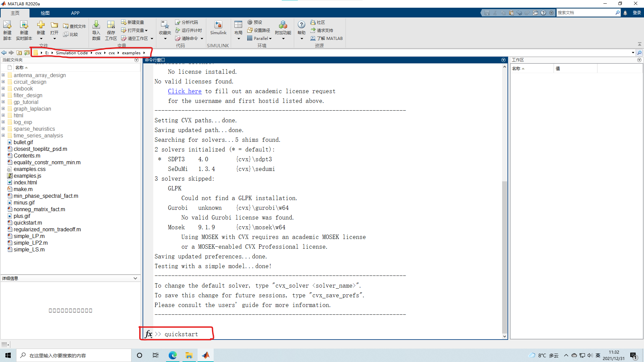
Task: Open Parallel dropdown menu
Action: [x=260, y=38]
